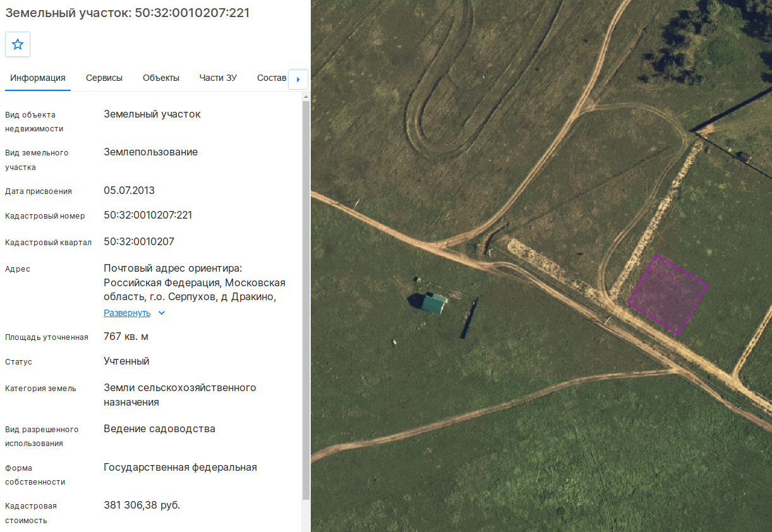Show more tabs with right arrow

pyautogui.click(x=298, y=79)
